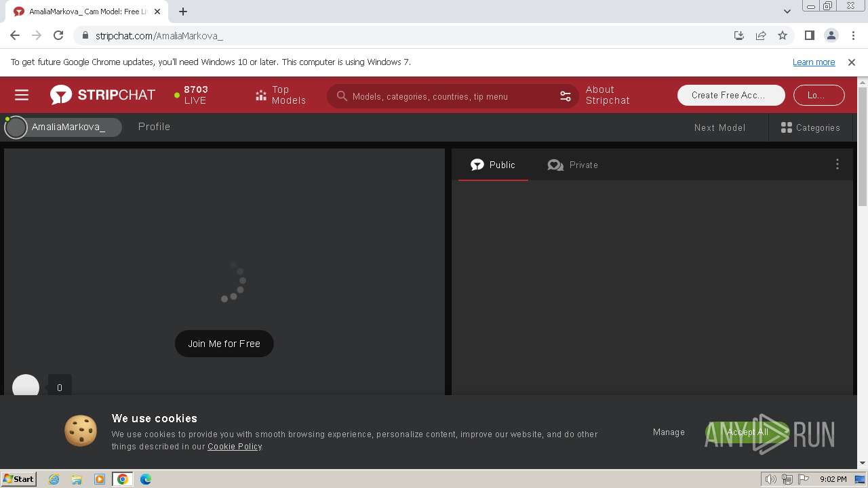Open Internet Explorer from taskbar
868x488 pixels.
[x=54, y=479]
